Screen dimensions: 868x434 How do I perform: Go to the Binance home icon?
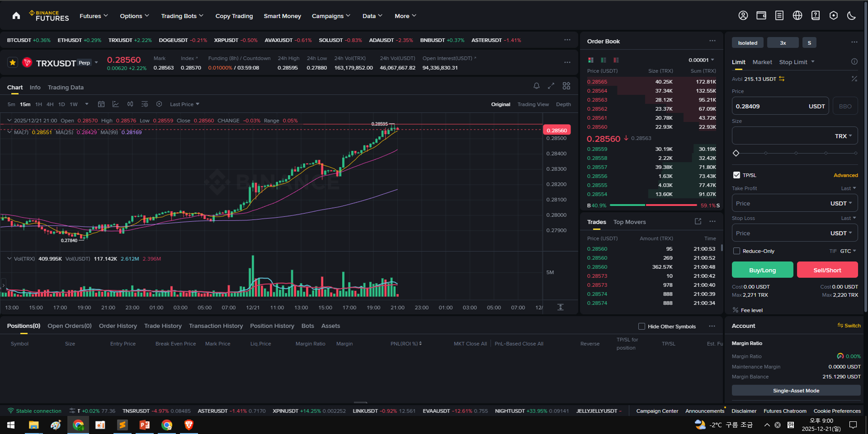point(16,16)
